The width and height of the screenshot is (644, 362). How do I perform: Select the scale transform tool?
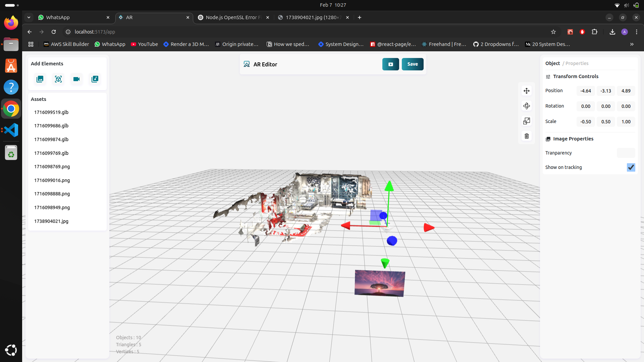[x=527, y=121]
